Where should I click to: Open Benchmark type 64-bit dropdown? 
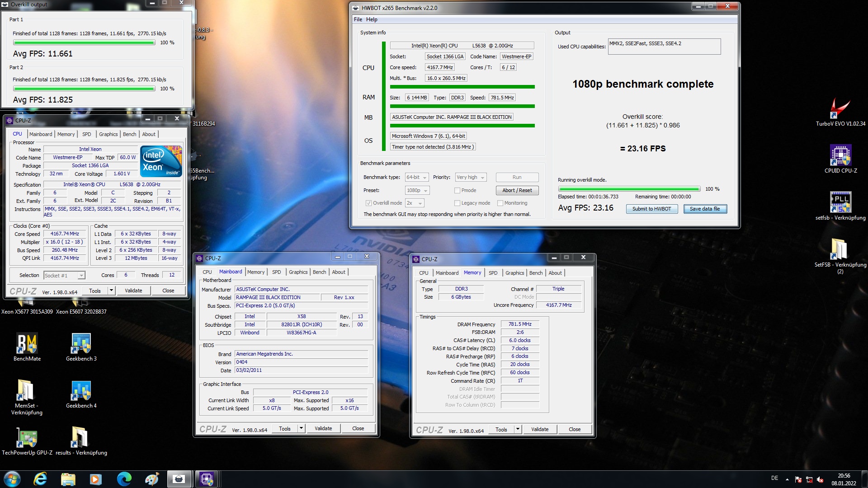point(416,178)
